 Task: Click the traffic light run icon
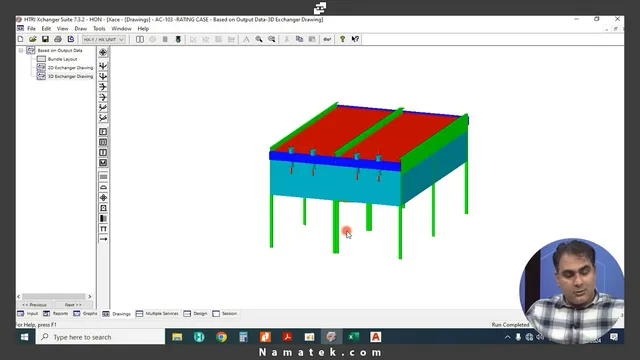point(178,39)
